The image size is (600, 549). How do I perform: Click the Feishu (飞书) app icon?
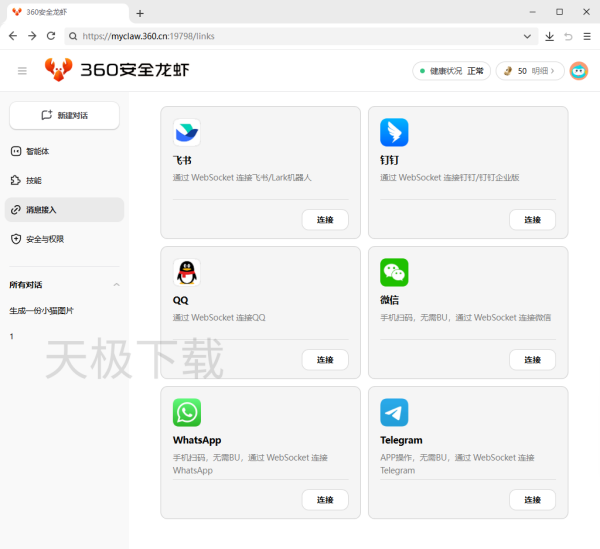tap(187, 133)
